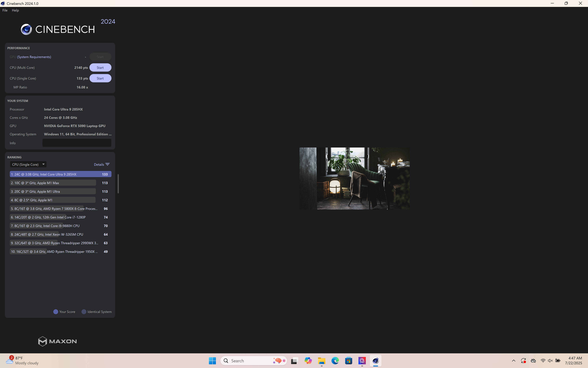The height and width of the screenshot is (368, 588).
Task: Start the CPU Multi Core benchmark
Action: pos(100,68)
